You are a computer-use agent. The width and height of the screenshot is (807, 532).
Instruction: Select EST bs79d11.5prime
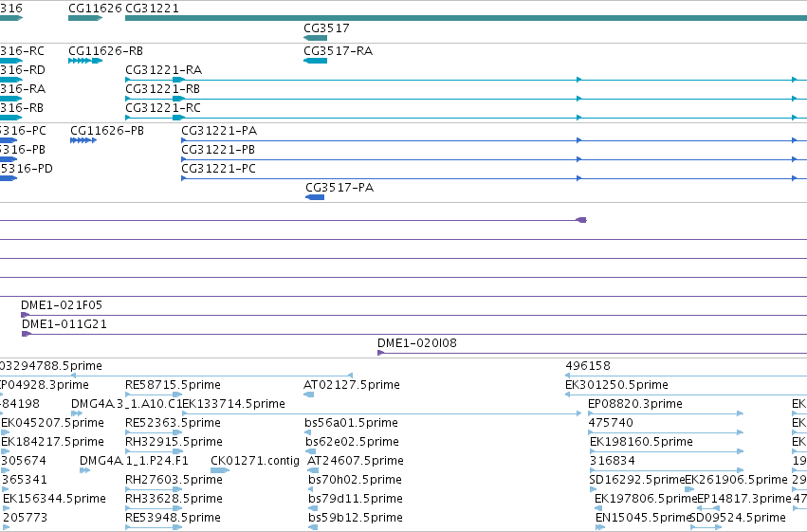tap(356, 499)
